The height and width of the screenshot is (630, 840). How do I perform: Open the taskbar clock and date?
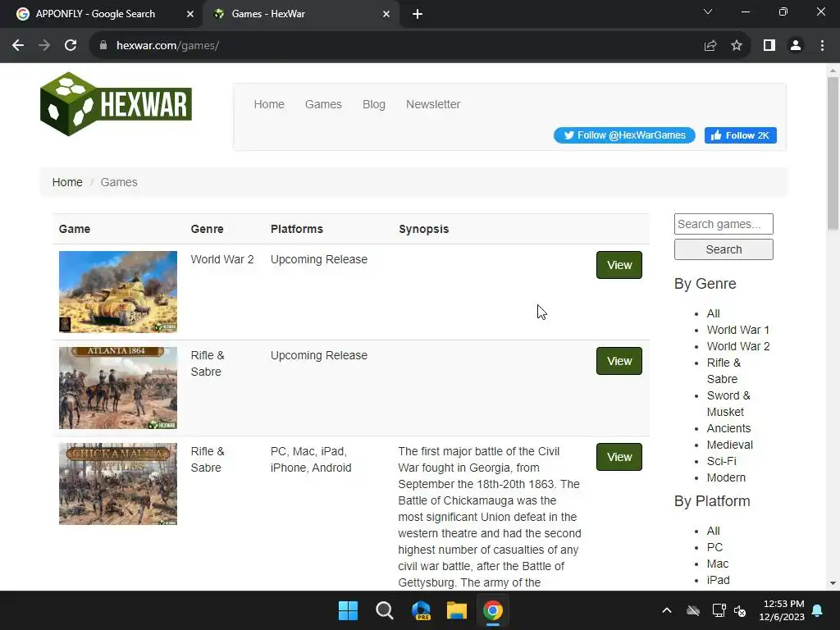(x=782, y=610)
